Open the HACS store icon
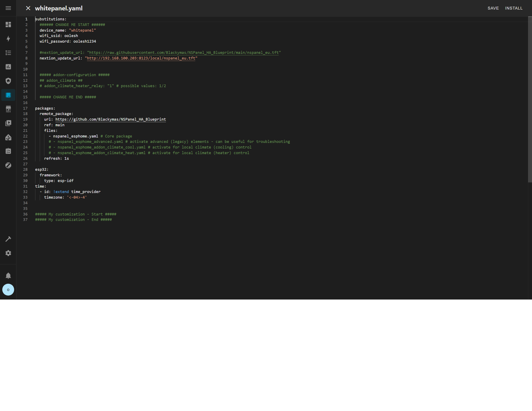 pyautogui.click(x=8, y=109)
